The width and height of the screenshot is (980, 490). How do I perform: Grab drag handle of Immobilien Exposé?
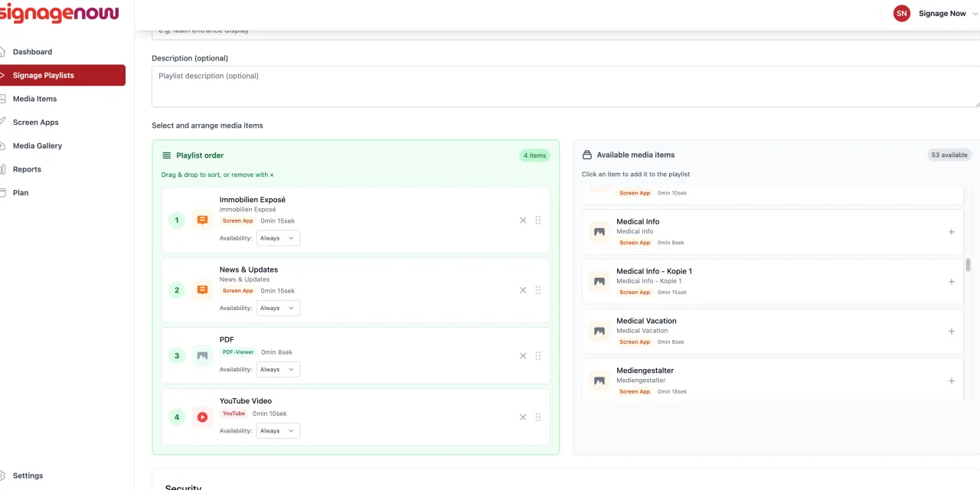(x=538, y=220)
